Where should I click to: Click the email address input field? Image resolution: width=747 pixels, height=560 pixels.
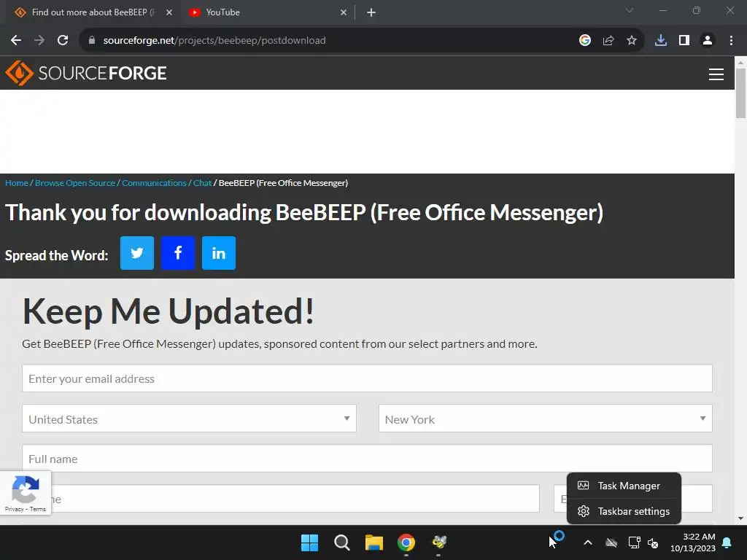(x=368, y=378)
